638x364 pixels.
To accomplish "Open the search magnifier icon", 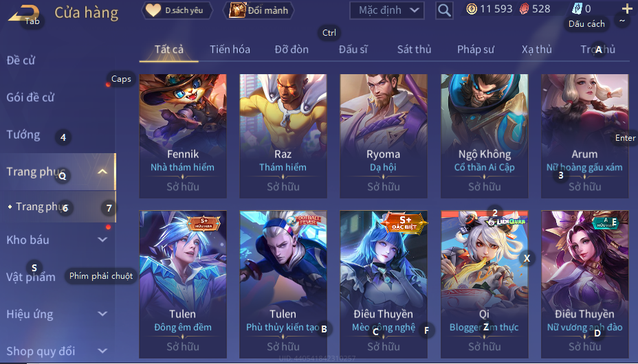I will coord(444,10).
